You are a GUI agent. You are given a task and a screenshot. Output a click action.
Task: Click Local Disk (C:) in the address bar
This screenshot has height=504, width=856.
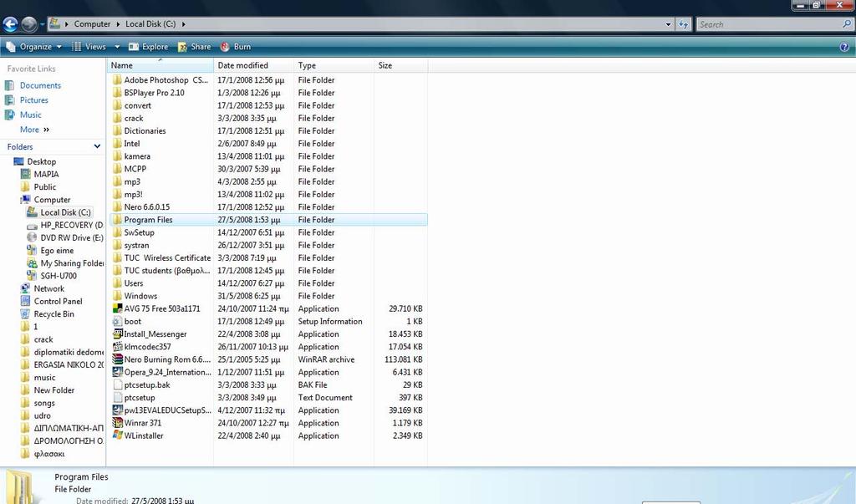click(x=150, y=24)
